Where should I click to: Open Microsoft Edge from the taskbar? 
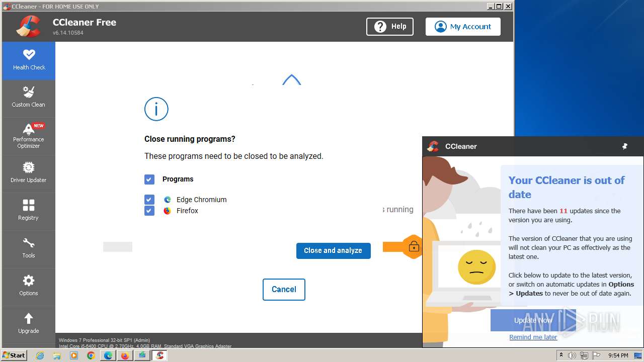pos(108,355)
